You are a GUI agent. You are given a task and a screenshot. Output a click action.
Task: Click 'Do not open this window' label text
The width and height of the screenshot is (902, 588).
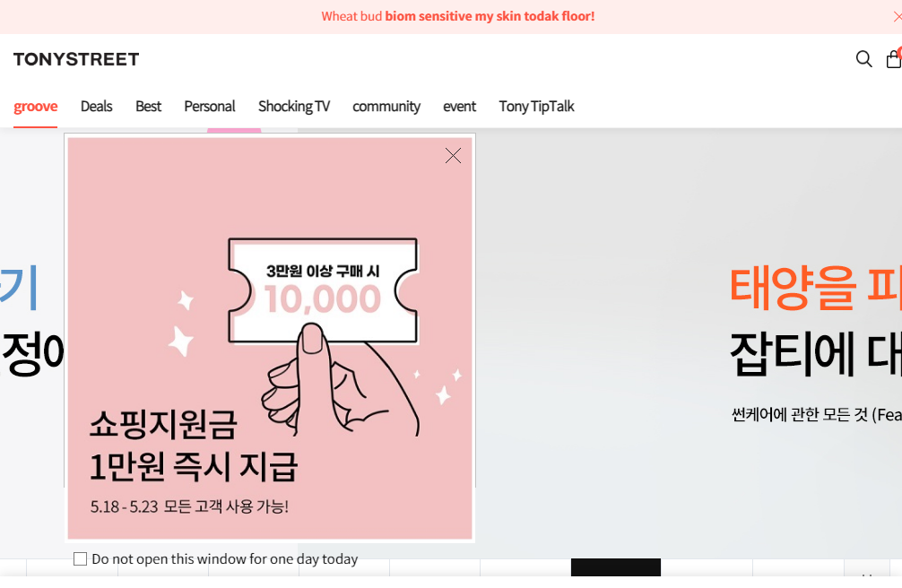click(225, 558)
